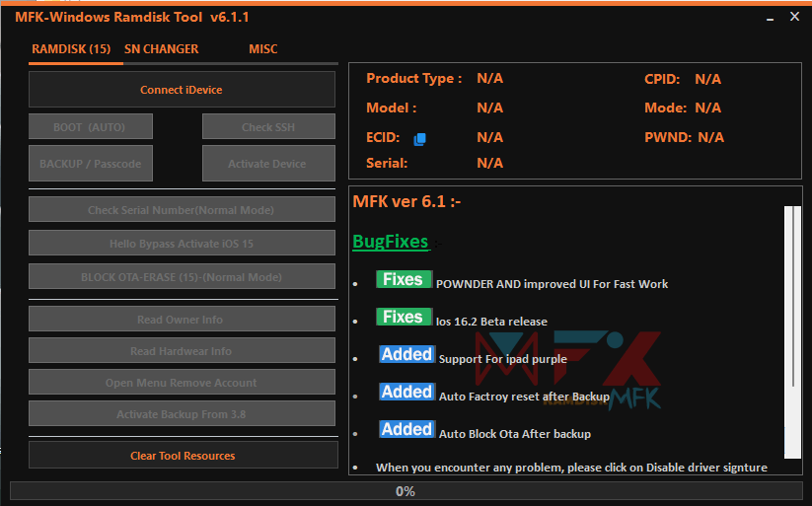
Task: Click the Serial N/A value
Action: [x=489, y=163]
